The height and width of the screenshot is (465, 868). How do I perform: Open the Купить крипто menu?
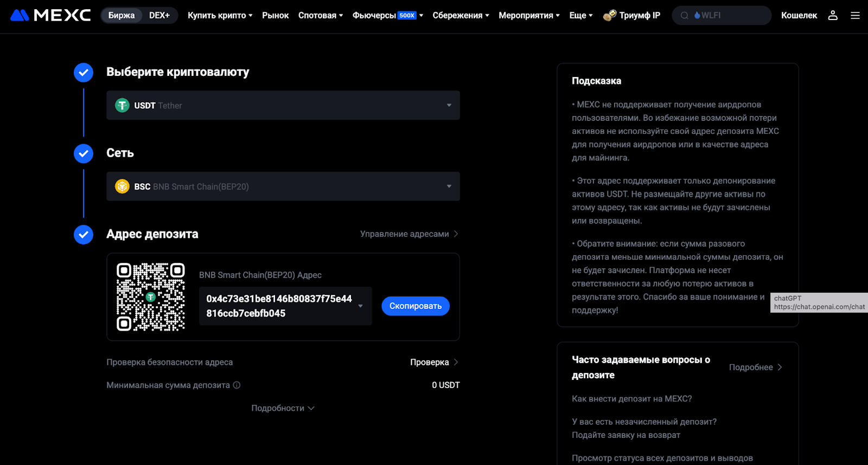pyautogui.click(x=220, y=15)
